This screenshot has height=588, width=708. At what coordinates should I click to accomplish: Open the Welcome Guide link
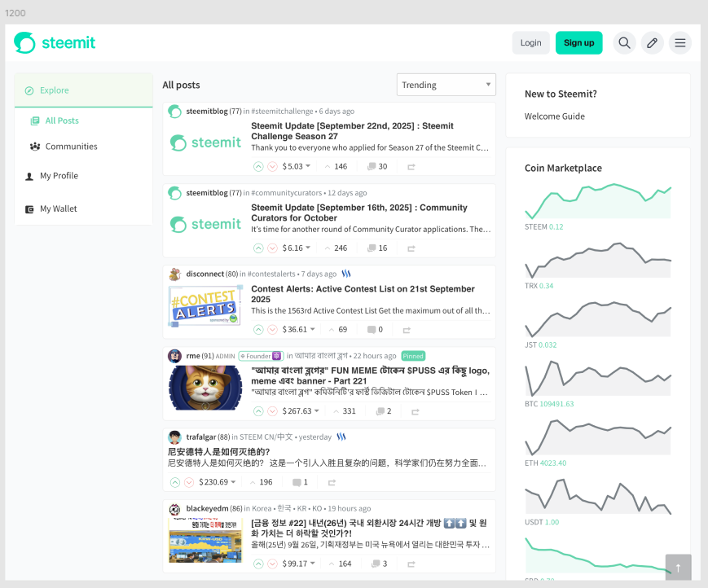pos(555,116)
